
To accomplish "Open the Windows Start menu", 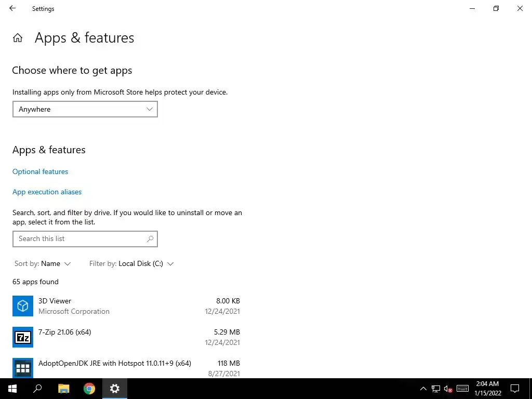I will point(12,389).
